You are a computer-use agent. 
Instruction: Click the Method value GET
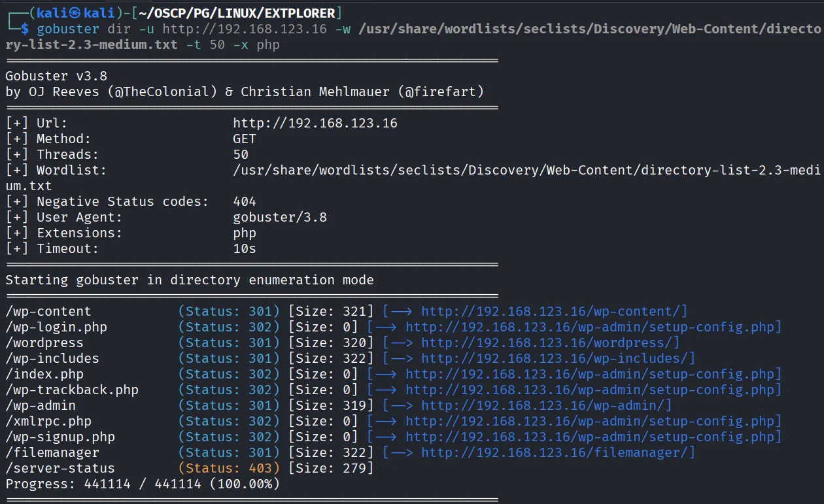click(245, 139)
